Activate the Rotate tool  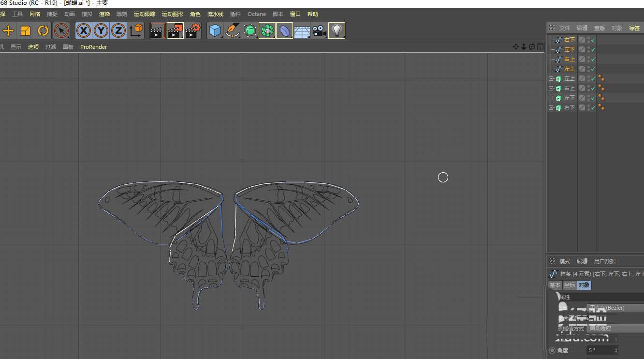43,31
